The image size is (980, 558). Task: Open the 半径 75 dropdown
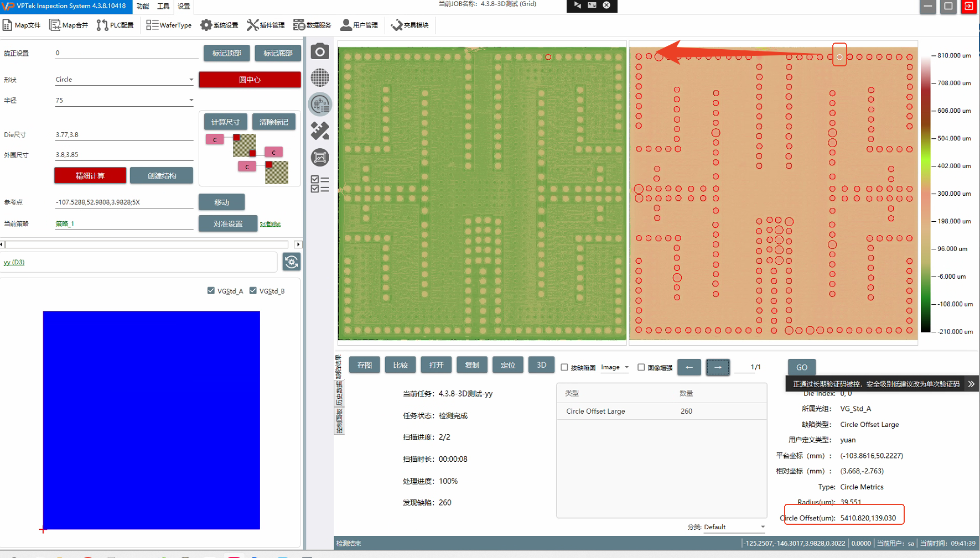191,100
